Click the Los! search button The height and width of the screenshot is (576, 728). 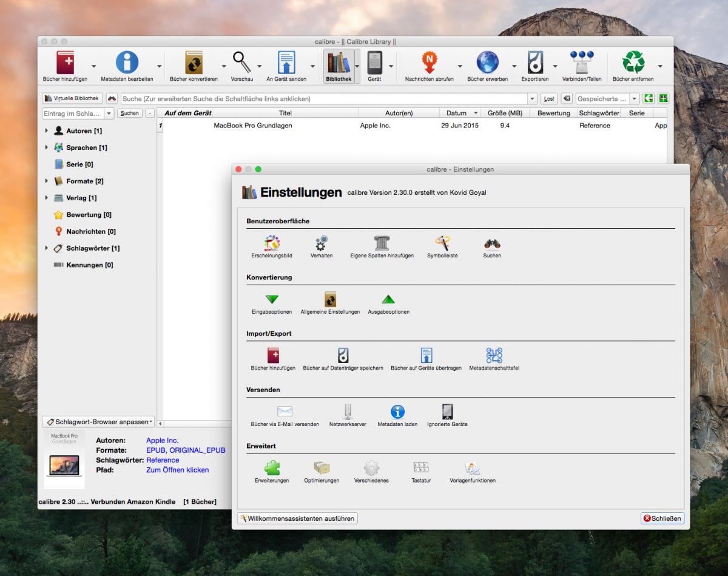[548, 98]
